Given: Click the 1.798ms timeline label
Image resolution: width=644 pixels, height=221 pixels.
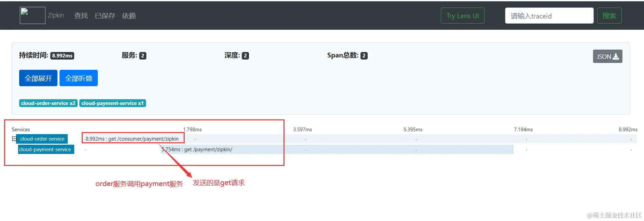Looking at the screenshot, I should tap(192, 130).
